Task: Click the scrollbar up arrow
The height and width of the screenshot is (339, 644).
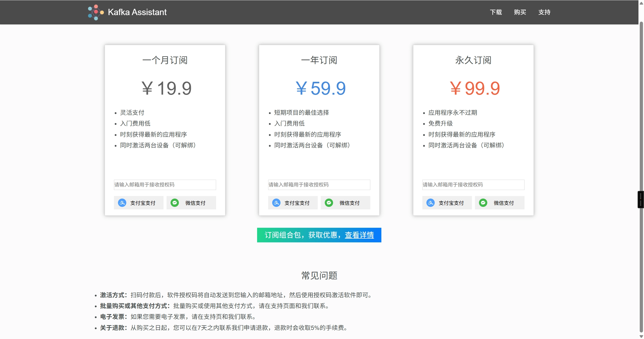Action: tap(641, 3)
